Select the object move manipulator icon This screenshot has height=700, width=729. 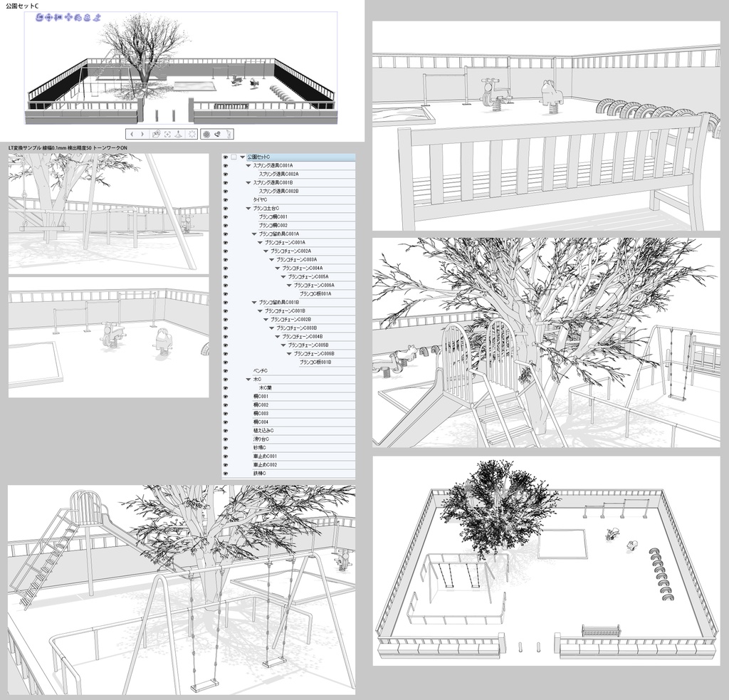point(68,17)
